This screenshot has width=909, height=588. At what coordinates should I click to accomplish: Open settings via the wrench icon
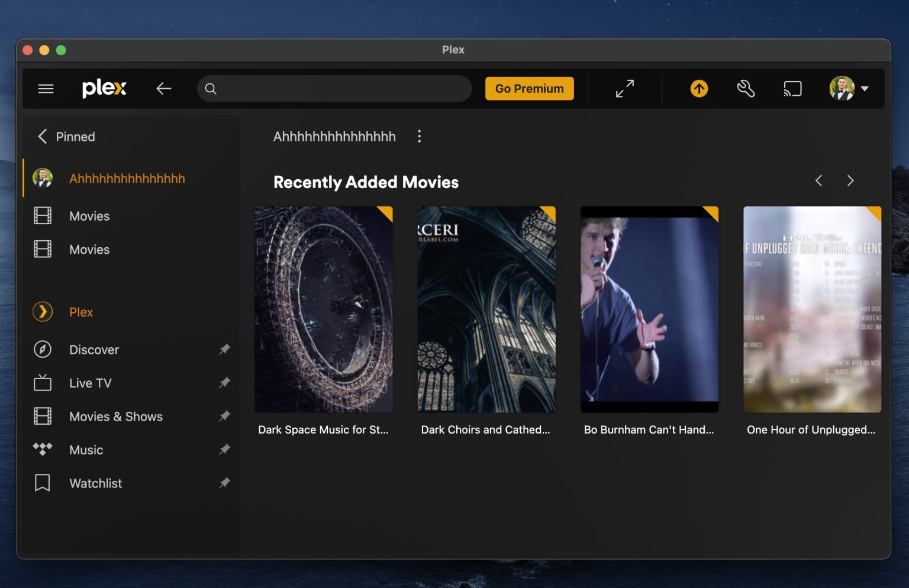click(745, 88)
